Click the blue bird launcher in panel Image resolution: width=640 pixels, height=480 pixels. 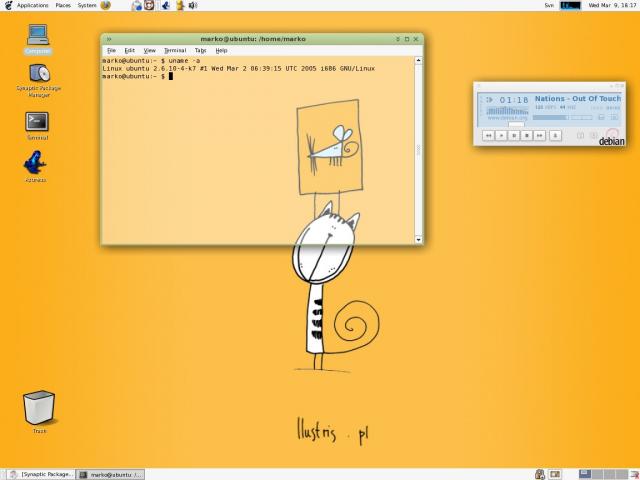(166, 5)
